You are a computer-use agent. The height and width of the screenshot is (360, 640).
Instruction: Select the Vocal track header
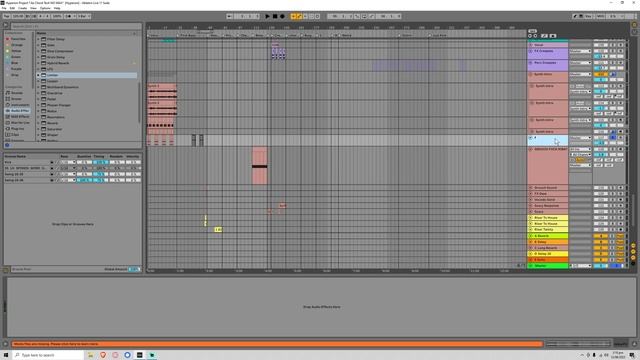547,45
